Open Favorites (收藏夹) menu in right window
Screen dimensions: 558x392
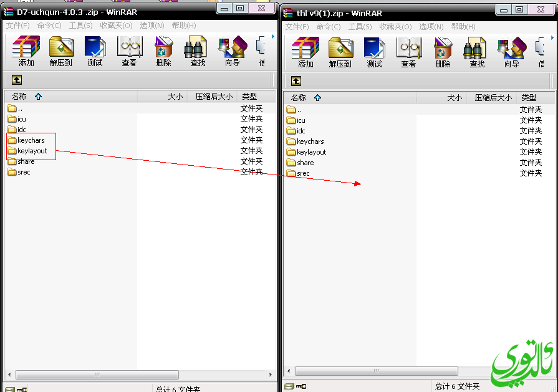coord(395,27)
